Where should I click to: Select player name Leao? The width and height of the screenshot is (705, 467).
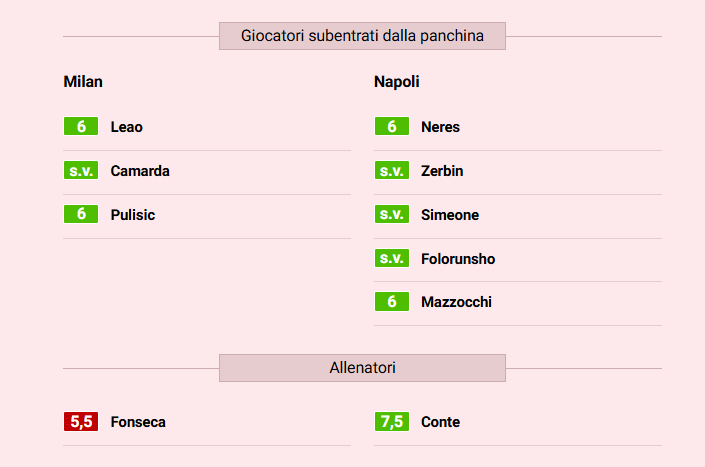coord(127,127)
